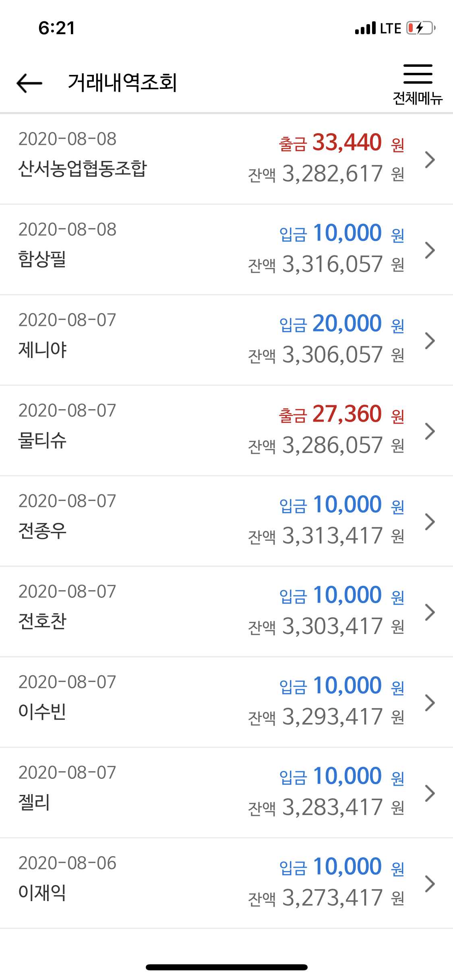Tap chevron beside 전호찬 deposit
Screen dimensions: 453x980
430,612
